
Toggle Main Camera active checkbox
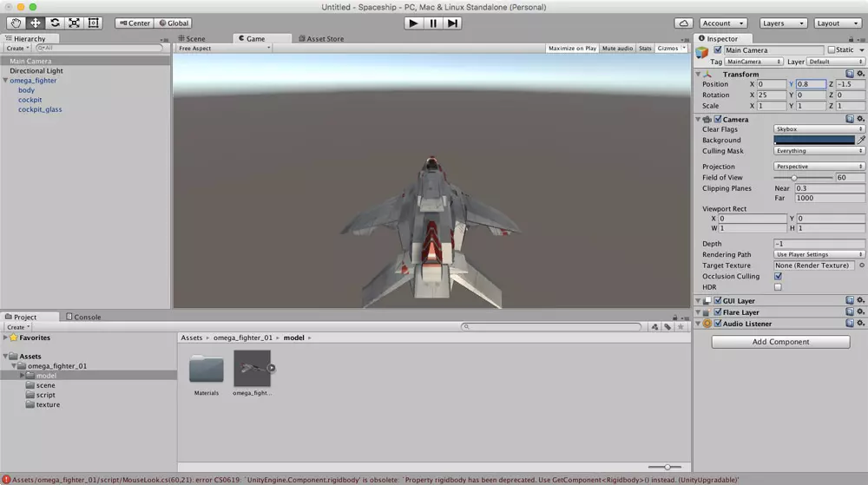click(718, 49)
